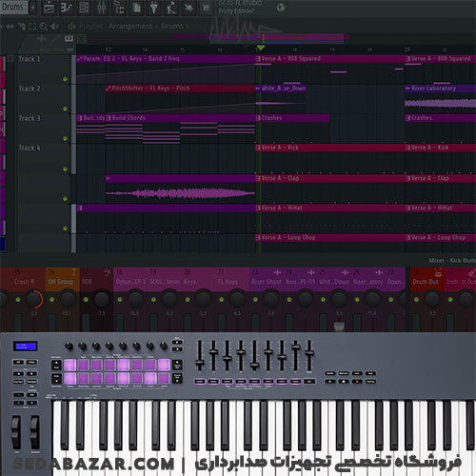
Task: Click the guitar icon on the Instr mixer track
Action: [x=471, y=272]
